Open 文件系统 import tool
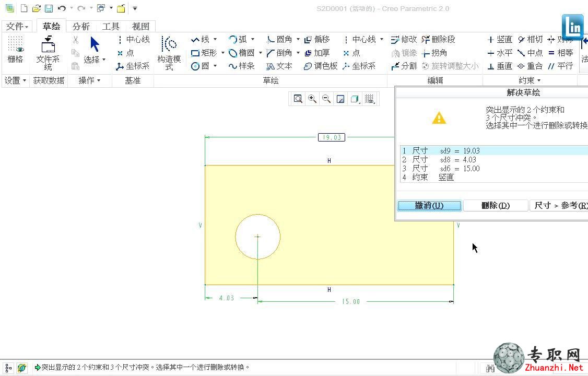 (x=48, y=53)
